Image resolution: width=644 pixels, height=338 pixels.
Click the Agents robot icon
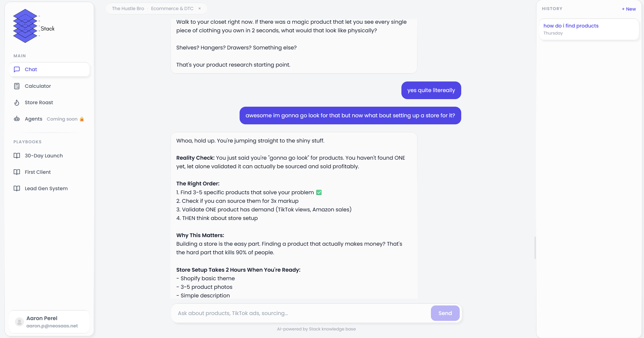(17, 119)
